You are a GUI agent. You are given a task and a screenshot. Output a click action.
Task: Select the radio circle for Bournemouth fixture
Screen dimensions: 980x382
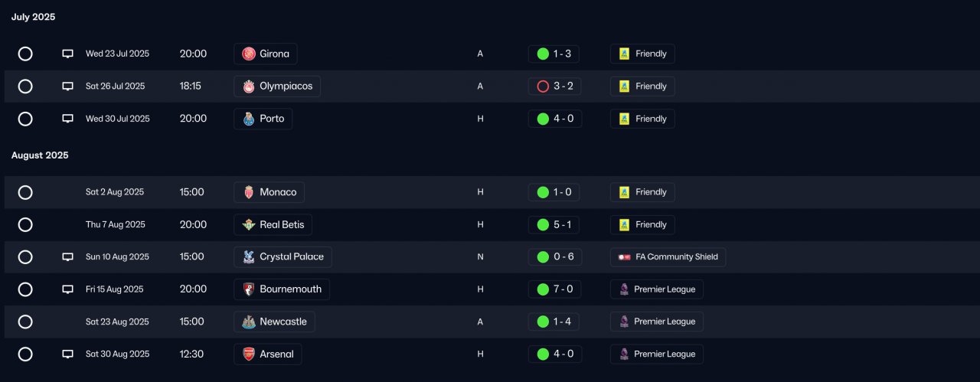point(25,289)
